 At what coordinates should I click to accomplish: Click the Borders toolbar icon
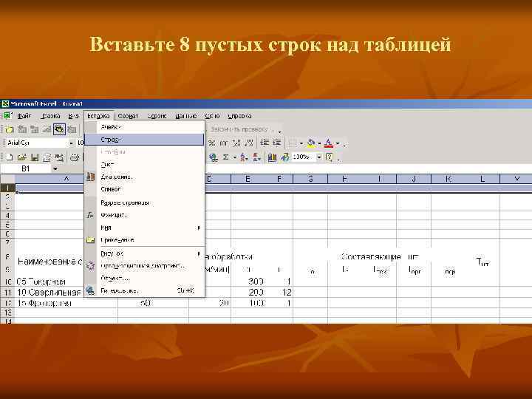tap(293, 143)
